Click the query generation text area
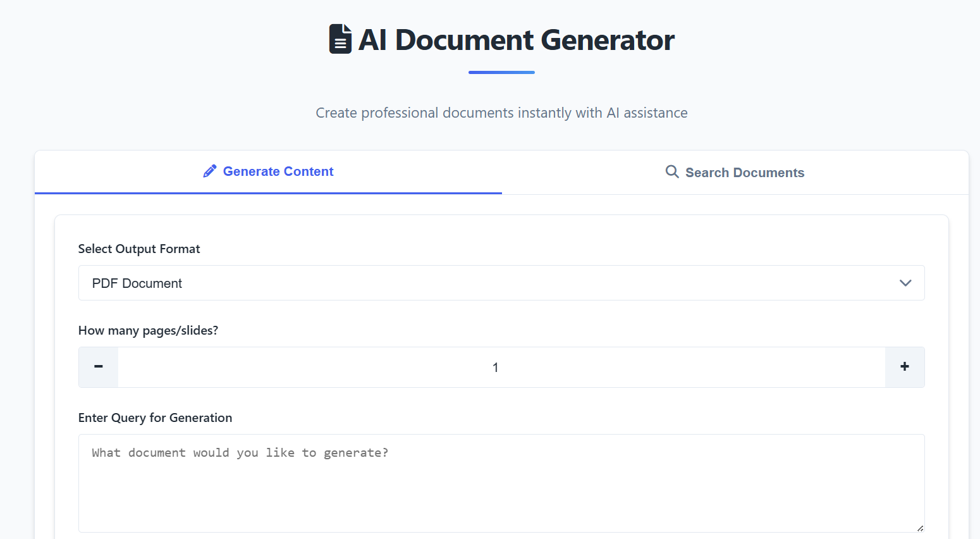This screenshot has width=980, height=539. click(501, 493)
